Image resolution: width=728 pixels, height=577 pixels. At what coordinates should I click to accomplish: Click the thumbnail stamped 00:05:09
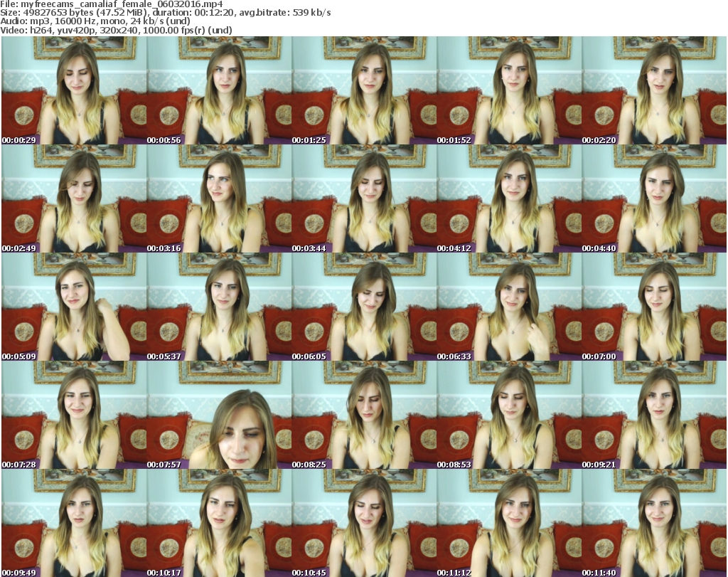74,307
